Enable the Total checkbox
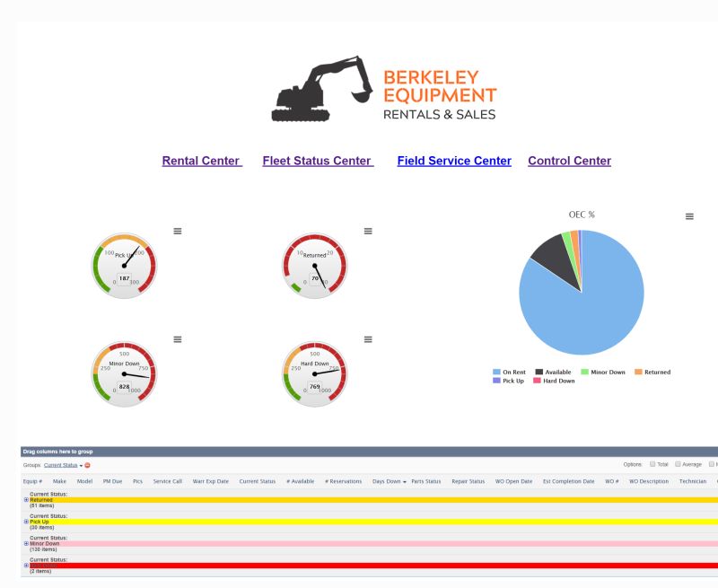 [652, 463]
